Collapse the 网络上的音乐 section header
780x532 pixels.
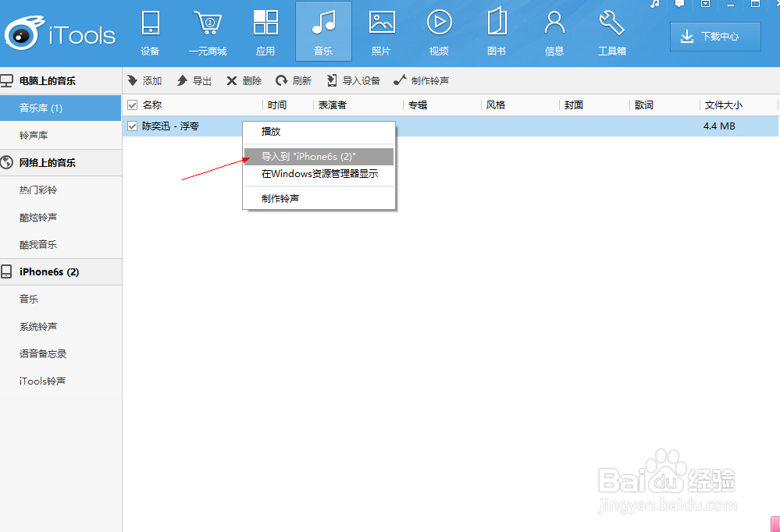click(x=61, y=162)
